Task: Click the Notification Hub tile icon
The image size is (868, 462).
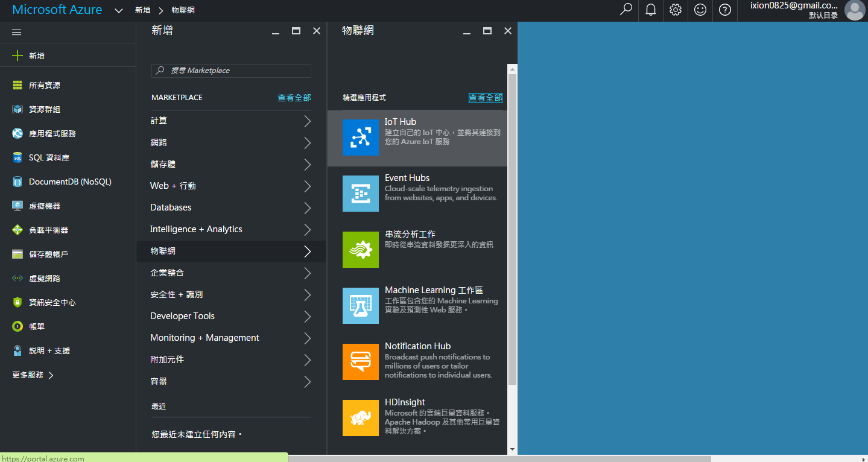Action: pos(361,362)
